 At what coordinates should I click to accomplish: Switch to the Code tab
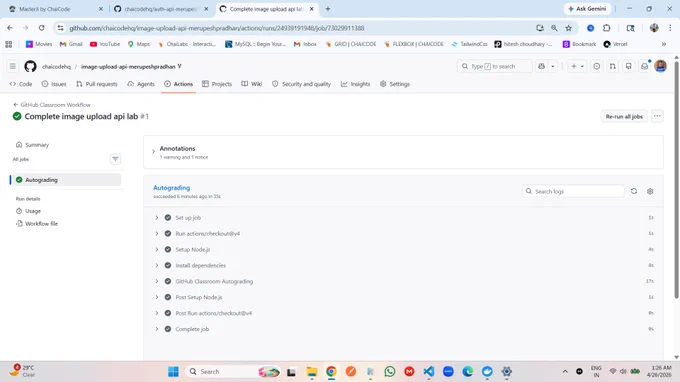tap(21, 84)
